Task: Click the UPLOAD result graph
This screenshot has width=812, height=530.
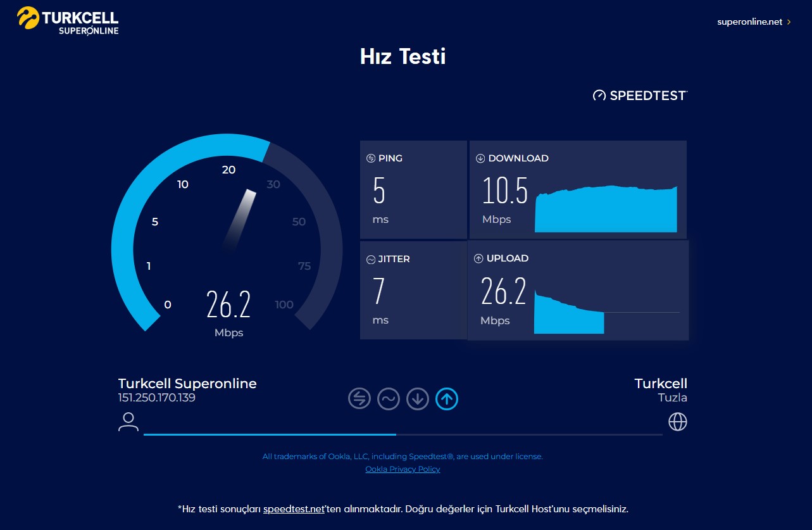Action: pyautogui.click(x=606, y=312)
